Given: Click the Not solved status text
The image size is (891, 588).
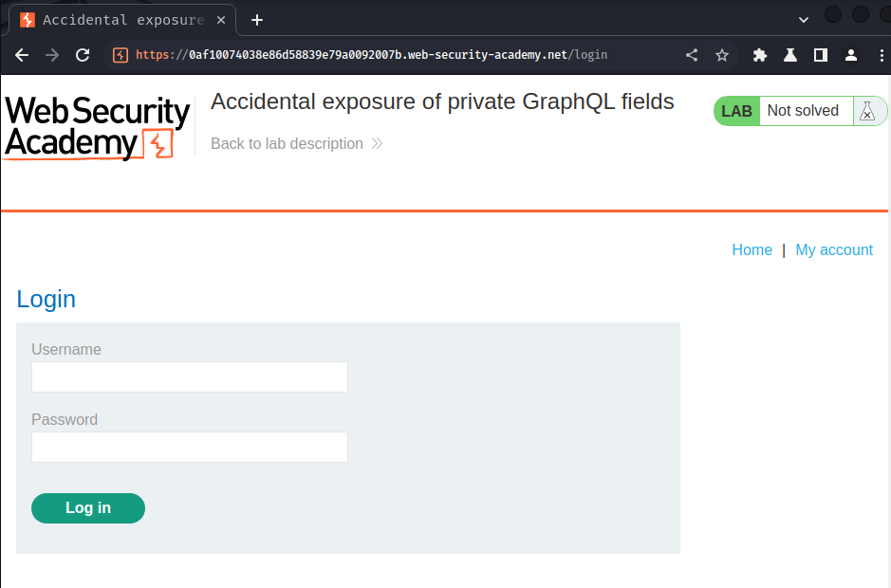Looking at the screenshot, I should tap(803, 111).
